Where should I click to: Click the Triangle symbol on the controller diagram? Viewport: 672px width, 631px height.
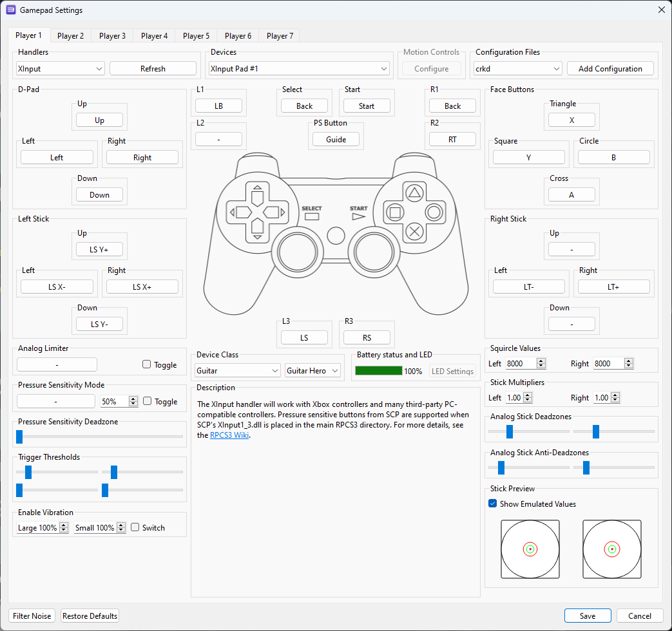pyautogui.click(x=415, y=191)
